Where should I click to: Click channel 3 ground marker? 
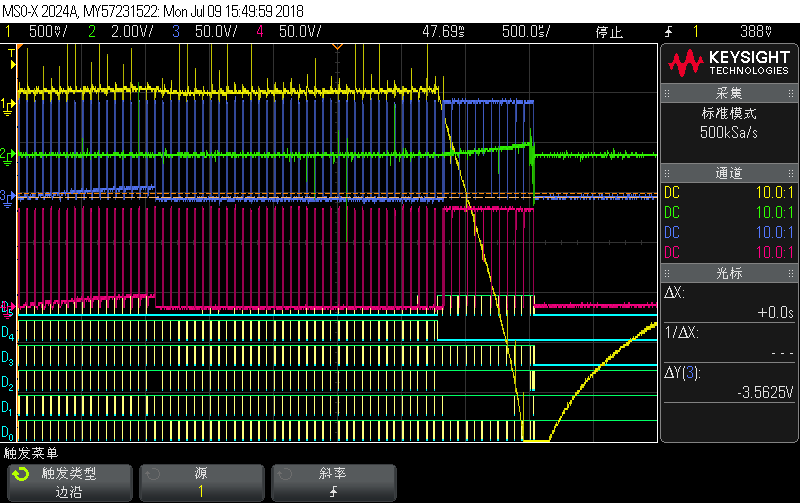click(7, 198)
